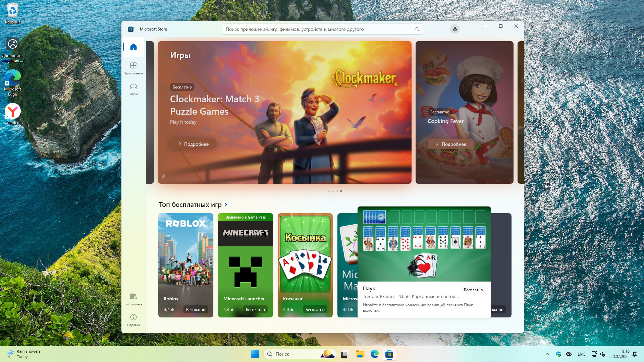This screenshot has width=644, height=362.
Task: Click the user profile icon
Action: (455, 29)
